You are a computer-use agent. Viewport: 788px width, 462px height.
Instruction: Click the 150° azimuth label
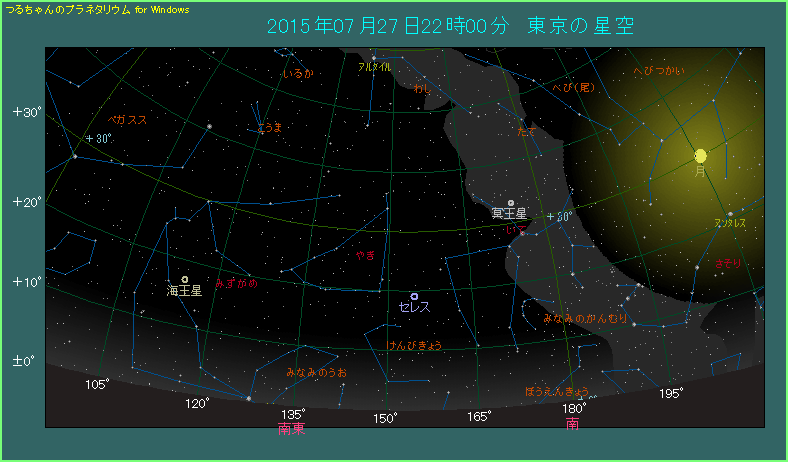[385, 417]
